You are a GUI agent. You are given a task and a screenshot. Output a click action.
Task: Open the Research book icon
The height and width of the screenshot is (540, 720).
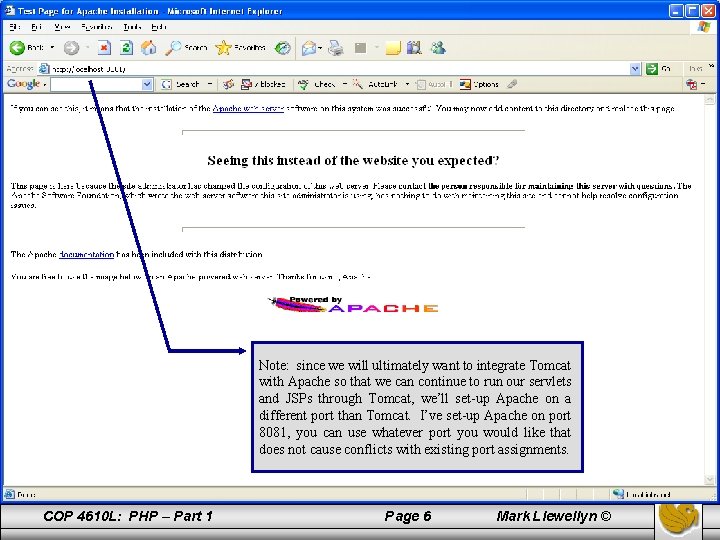coord(414,48)
